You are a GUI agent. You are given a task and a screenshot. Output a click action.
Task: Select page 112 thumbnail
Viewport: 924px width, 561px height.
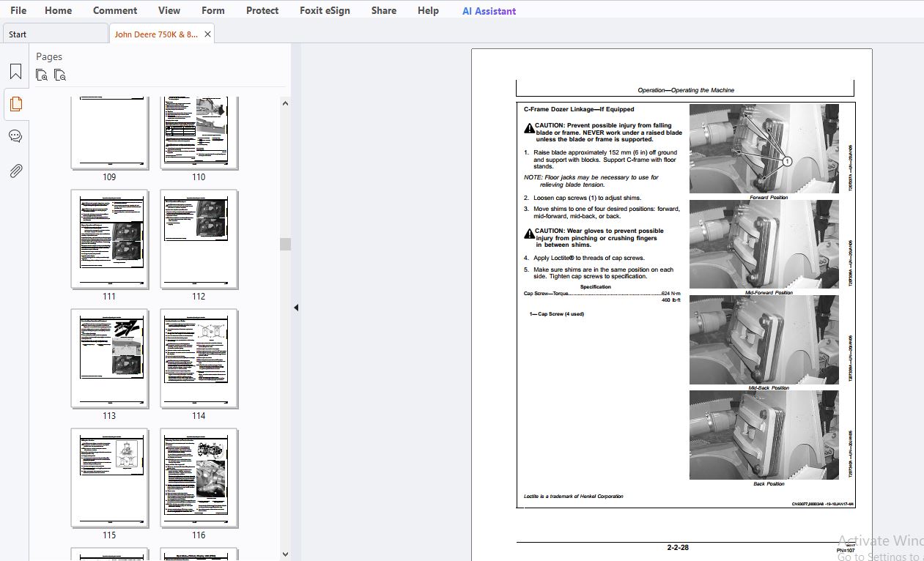(x=199, y=239)
